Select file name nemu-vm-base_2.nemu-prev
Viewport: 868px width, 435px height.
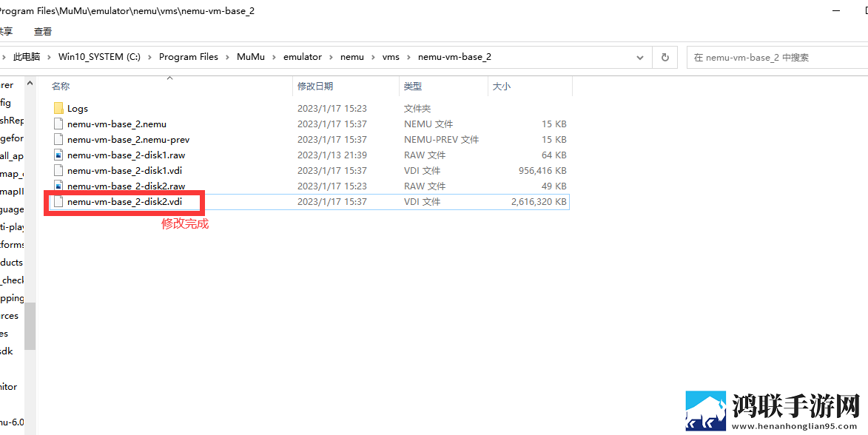pos(129,140)
